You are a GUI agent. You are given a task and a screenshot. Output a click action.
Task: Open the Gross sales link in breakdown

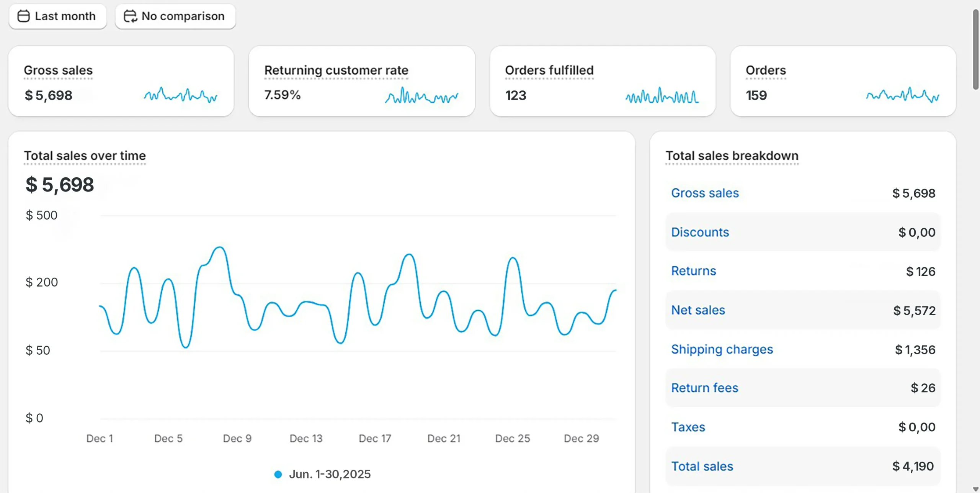705,193
